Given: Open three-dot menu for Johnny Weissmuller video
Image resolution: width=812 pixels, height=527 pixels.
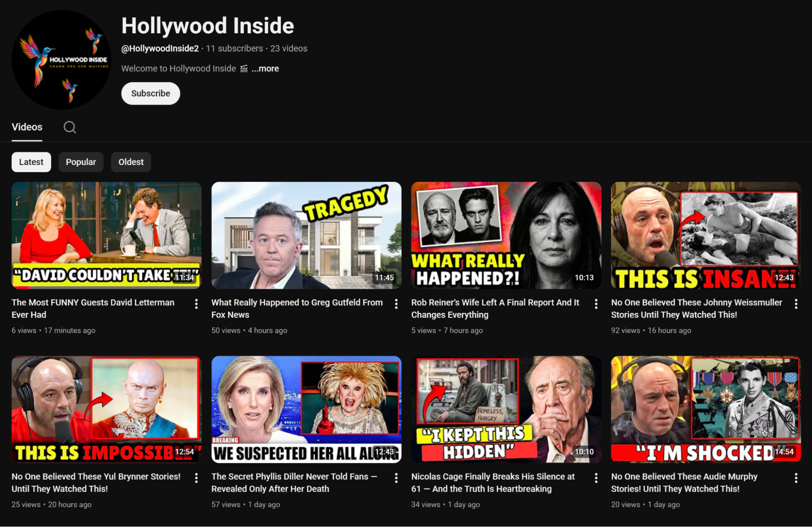Looking at the screenshot, I should [x=796, y=304].
